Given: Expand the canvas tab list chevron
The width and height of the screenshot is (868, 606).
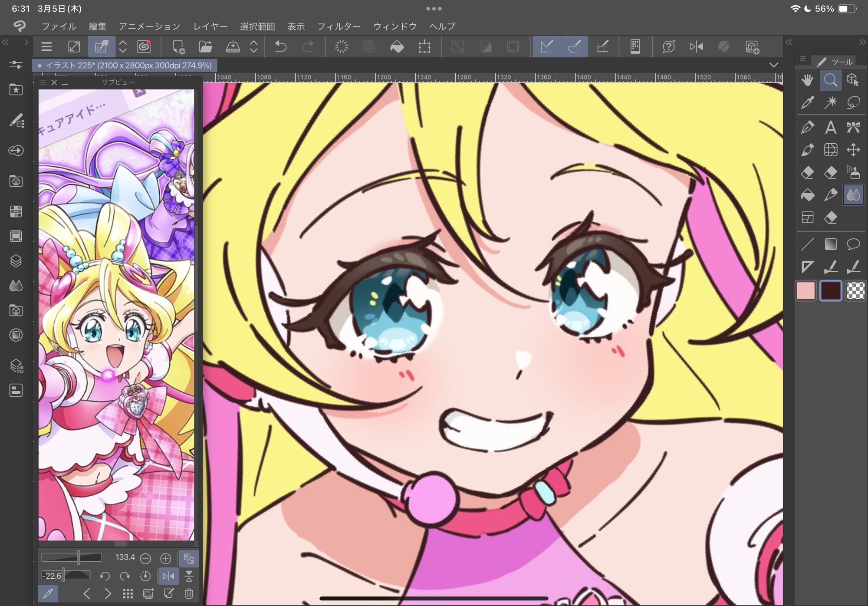Looking at the screenshot, I should tap(773, 65).
